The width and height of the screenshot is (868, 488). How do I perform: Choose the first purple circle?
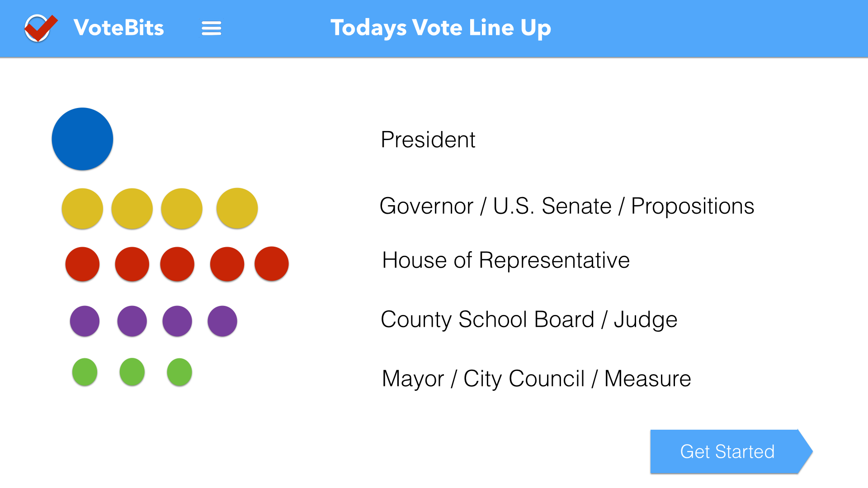85,321
